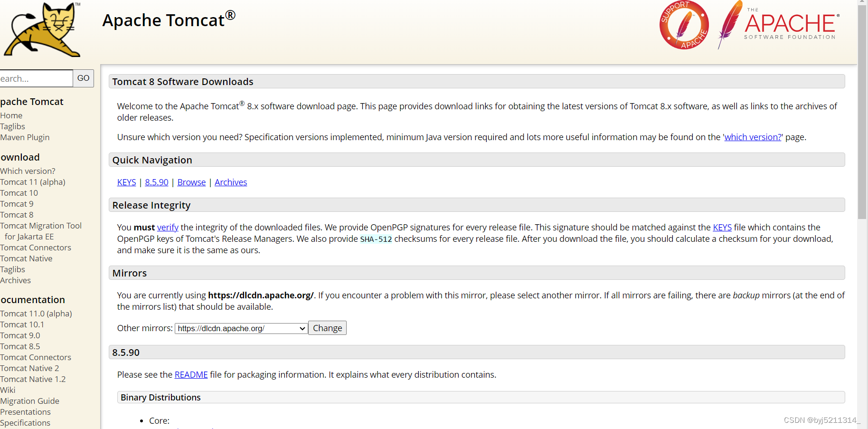Open the Other mirrors dropdown

[241, 328]
